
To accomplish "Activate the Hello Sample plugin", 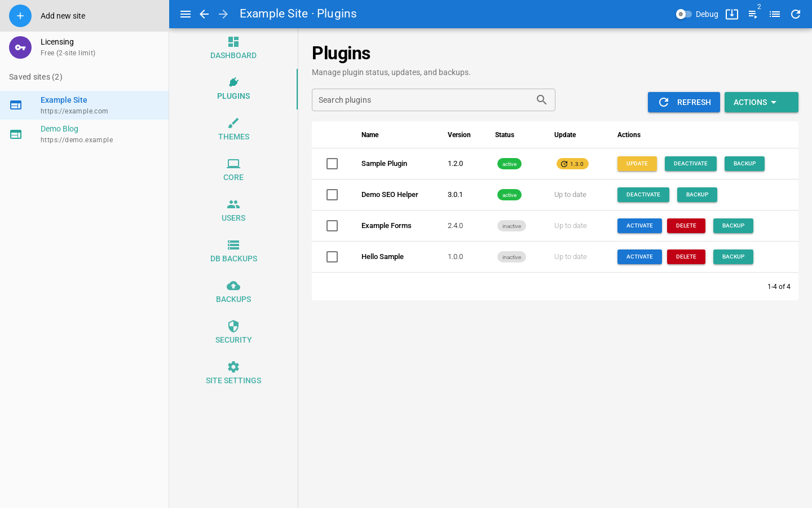I will tap(639, 257).
